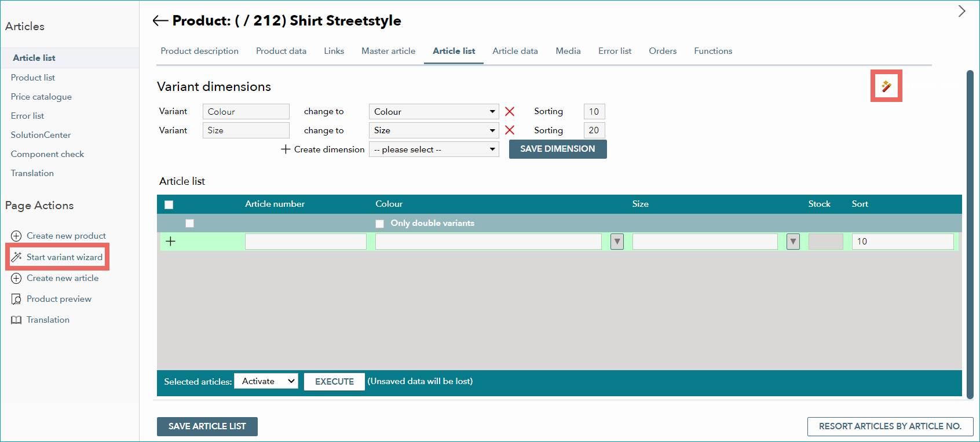Switch to Product description tab
The image size is (980, 442).
coord(200,51)
